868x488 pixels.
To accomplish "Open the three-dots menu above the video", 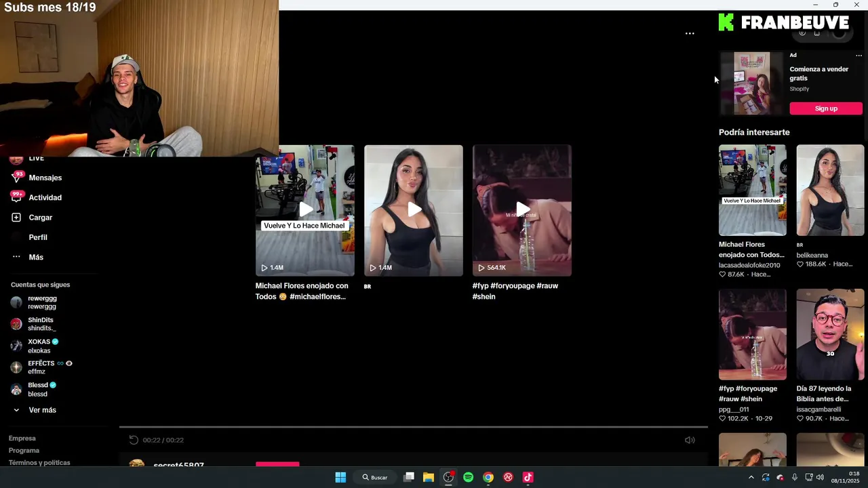I will coord(690,33).
